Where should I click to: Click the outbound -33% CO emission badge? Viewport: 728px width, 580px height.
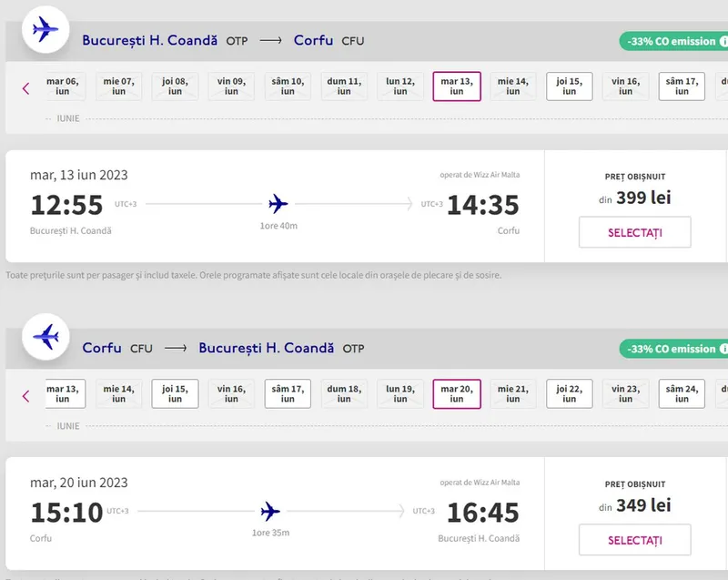tap(667, 41)
